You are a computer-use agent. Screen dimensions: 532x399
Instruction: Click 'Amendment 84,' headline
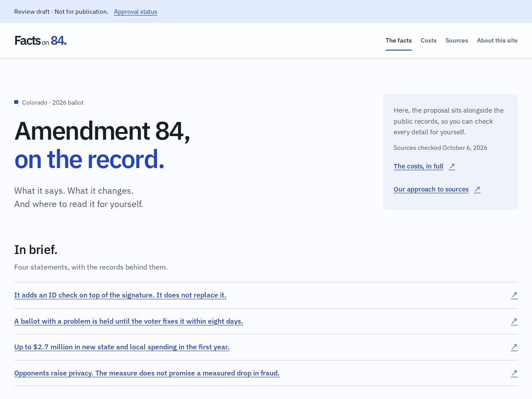(x=102, y=131)
